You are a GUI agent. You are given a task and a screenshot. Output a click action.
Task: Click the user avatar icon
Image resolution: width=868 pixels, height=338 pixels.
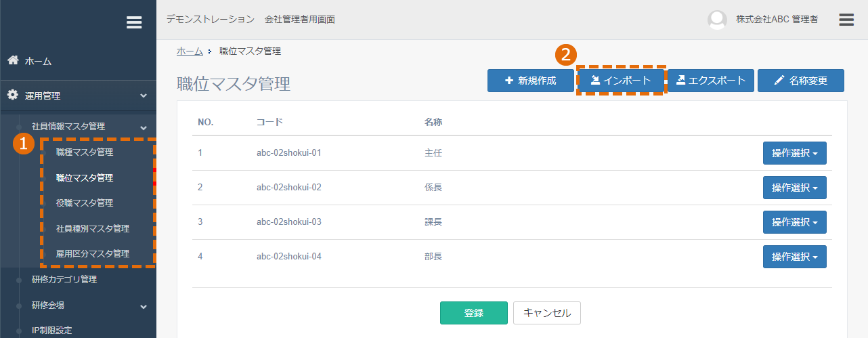coord(717,20)
